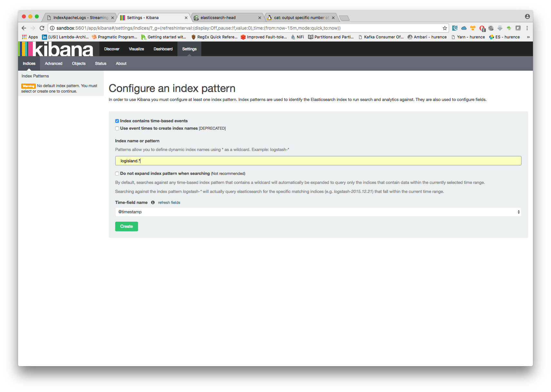
Task: Open the ad blocker extension showing badge 2
Action: [482, 28]
